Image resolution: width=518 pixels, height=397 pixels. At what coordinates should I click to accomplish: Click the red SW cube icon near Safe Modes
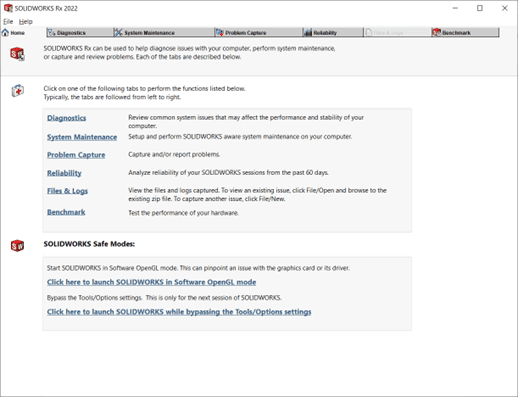click(x=17, y=246)
